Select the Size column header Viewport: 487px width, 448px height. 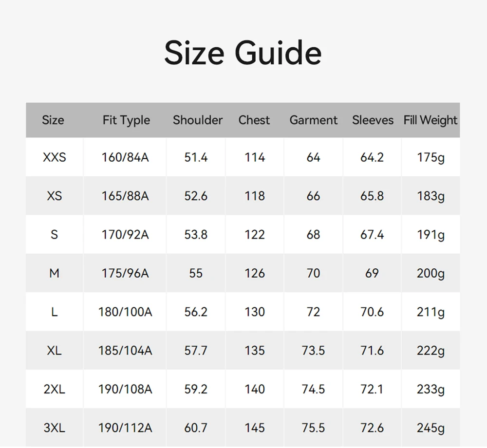53,120
